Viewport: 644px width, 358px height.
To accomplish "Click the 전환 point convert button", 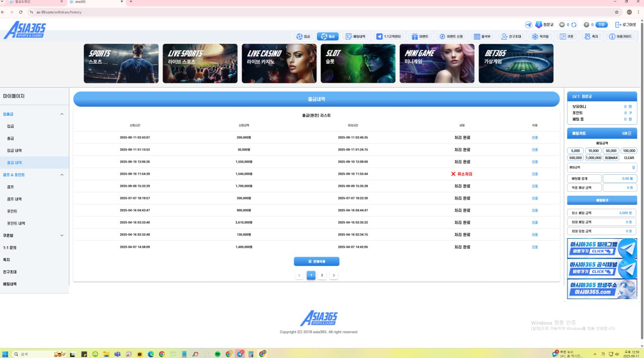I will 602,24.
